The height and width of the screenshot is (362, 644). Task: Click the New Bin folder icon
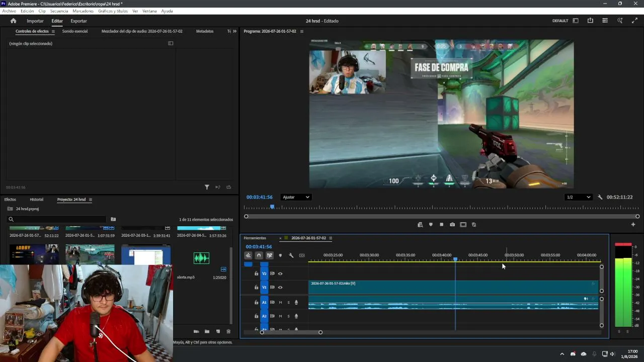pyautogui.click(x=207, y=331)
